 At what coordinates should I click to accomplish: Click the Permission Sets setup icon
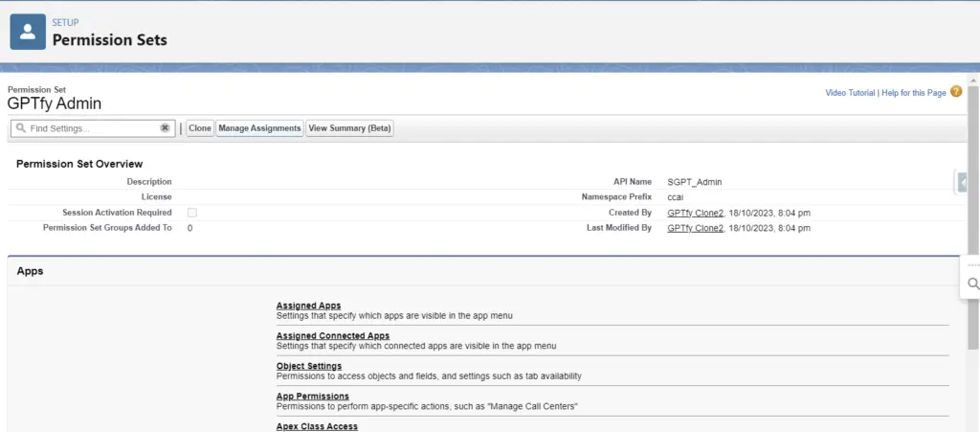pyautogui.click(x=28, y=32)
